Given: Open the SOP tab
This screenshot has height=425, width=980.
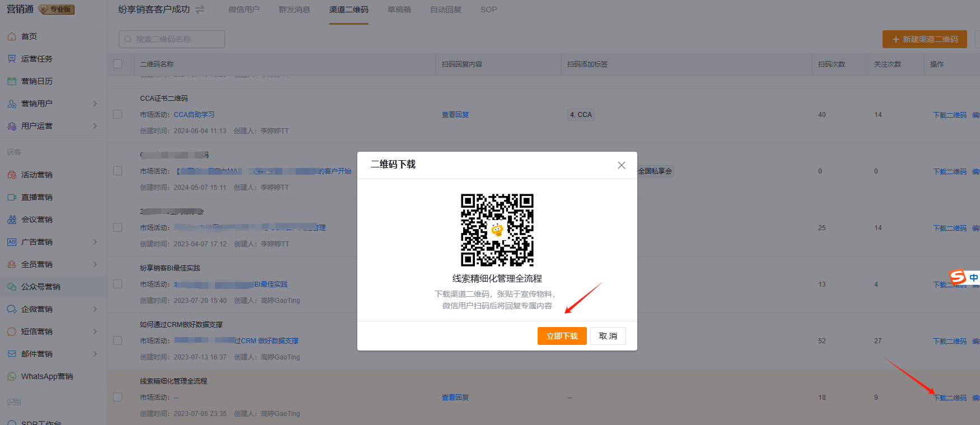Looking at the screenshot, I should [x=489, y=10].
